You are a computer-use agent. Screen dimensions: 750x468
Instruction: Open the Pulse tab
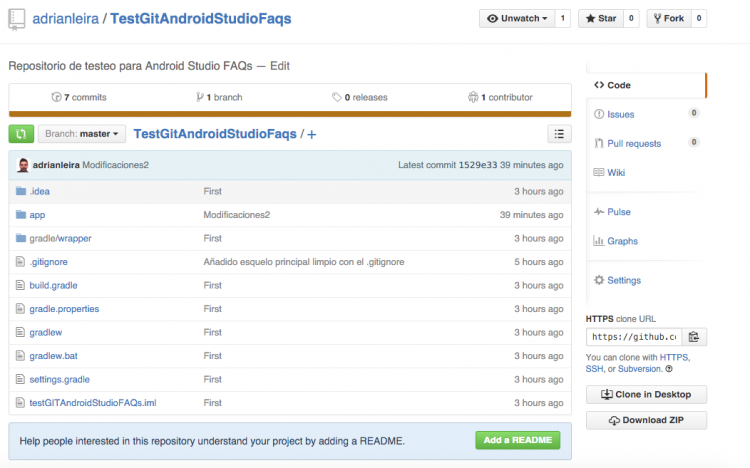coord(618,212)
